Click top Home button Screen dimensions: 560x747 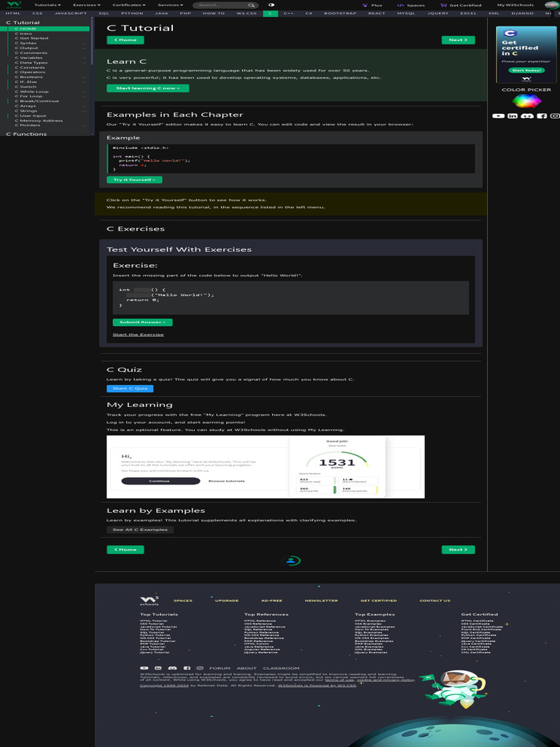tap(125, 40)
